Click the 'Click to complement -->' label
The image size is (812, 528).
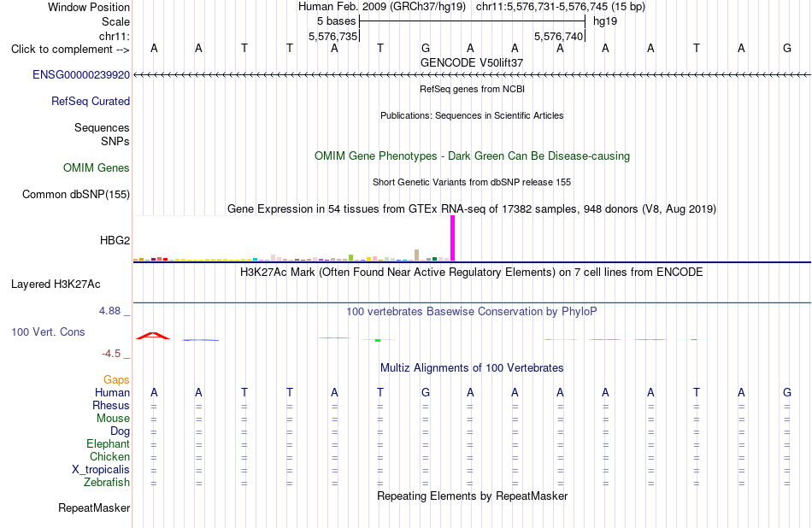point(70,50)
